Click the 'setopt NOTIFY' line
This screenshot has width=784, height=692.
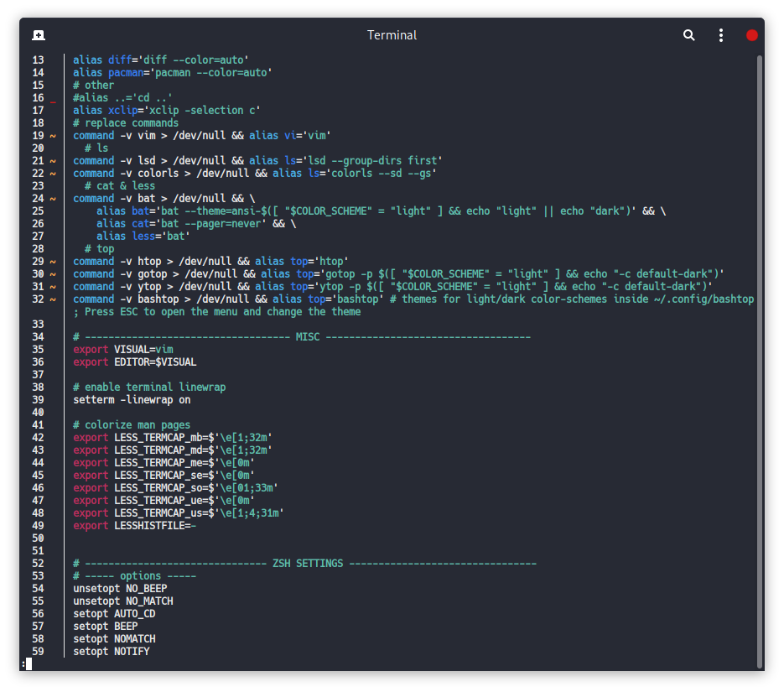[x=111, y=652]
